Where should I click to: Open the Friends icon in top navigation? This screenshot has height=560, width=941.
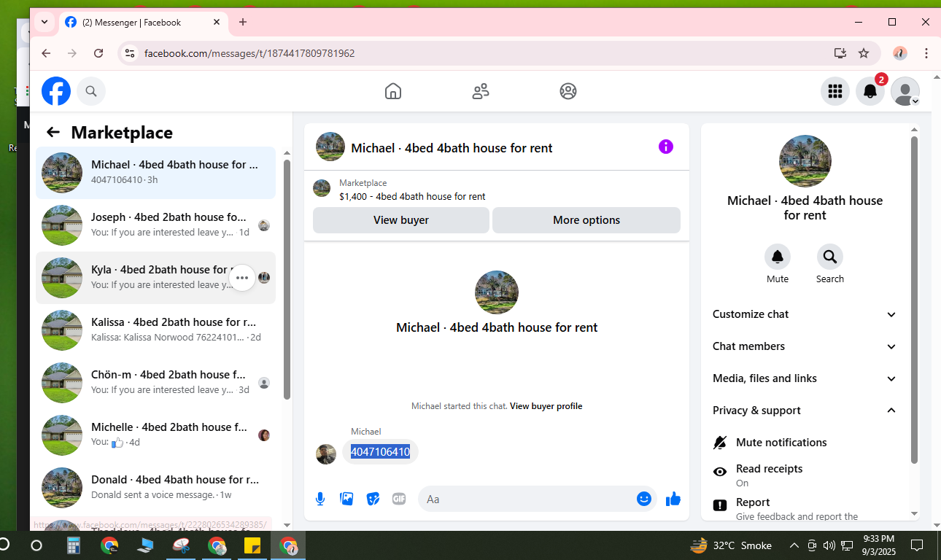coord(481,91)
